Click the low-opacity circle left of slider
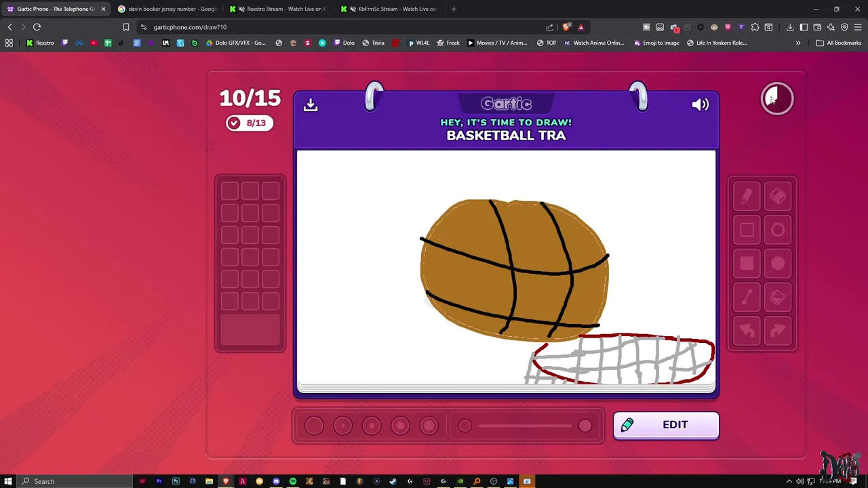 465,426
